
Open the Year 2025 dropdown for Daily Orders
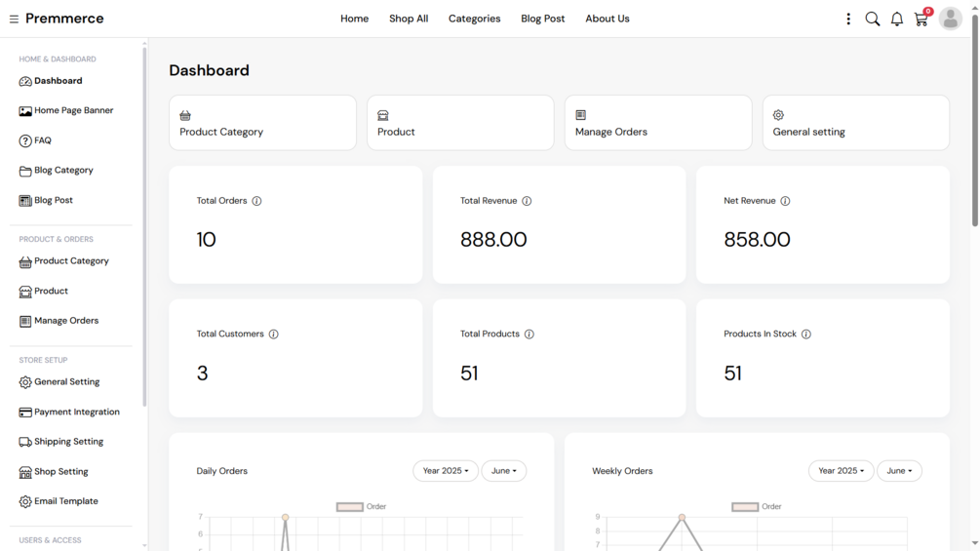[x=445, y=471]
